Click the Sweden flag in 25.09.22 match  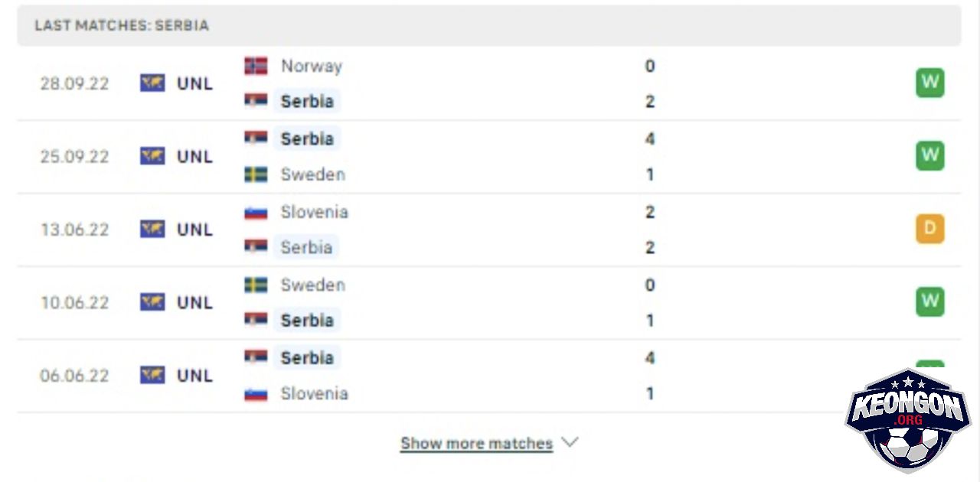pos(256,174)
